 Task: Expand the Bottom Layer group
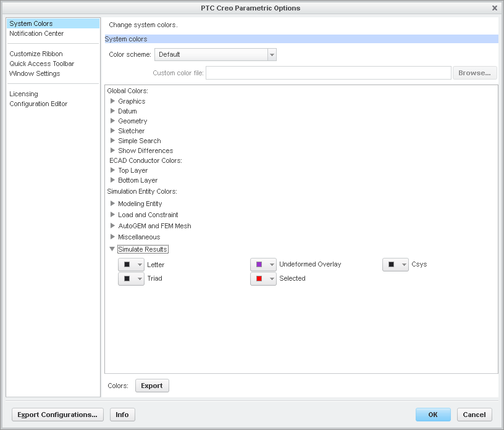click(x=112, y=180)
